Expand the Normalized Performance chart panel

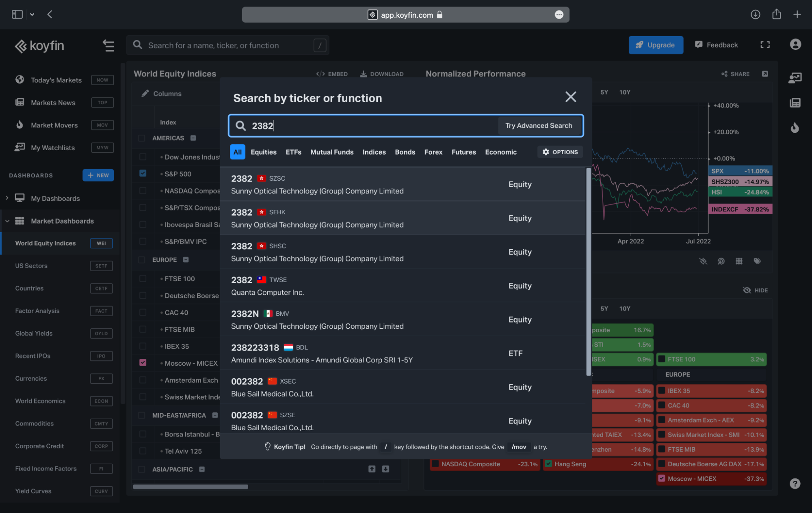pyautogui.click(x=765, y=74)
